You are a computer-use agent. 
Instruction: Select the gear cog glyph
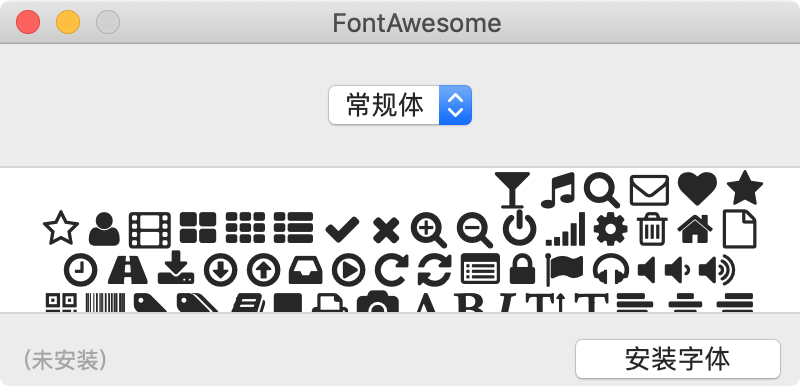pos(611,229)
